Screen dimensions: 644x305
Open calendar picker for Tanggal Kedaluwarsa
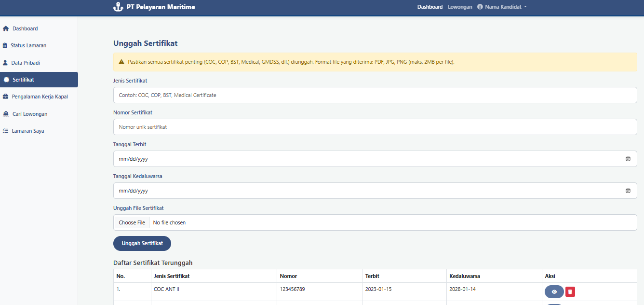tap(628, 191)
